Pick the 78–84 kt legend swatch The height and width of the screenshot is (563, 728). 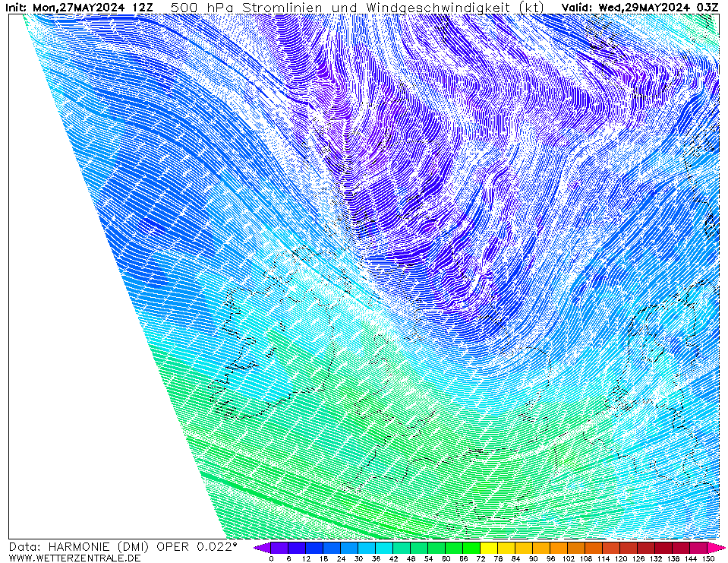point(507,548)
